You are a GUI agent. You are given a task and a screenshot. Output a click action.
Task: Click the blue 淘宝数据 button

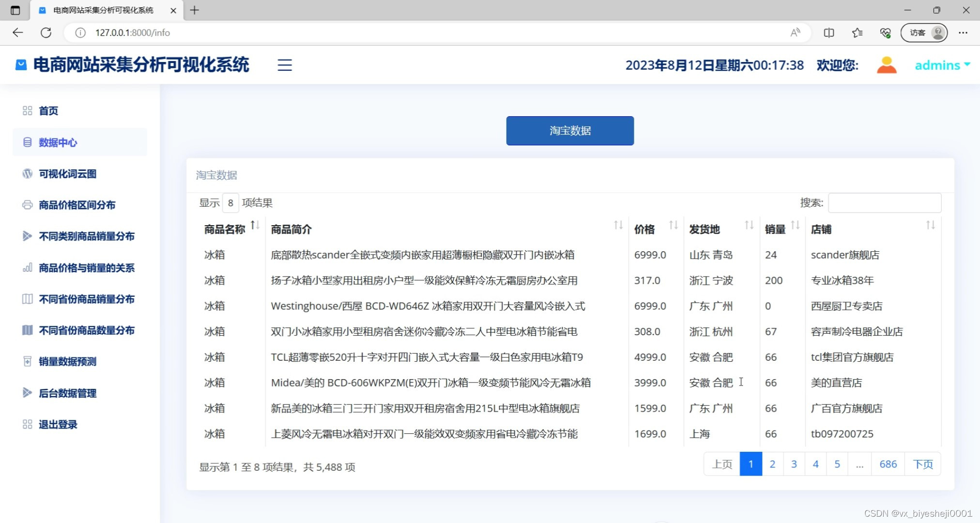tap(570, 130)
